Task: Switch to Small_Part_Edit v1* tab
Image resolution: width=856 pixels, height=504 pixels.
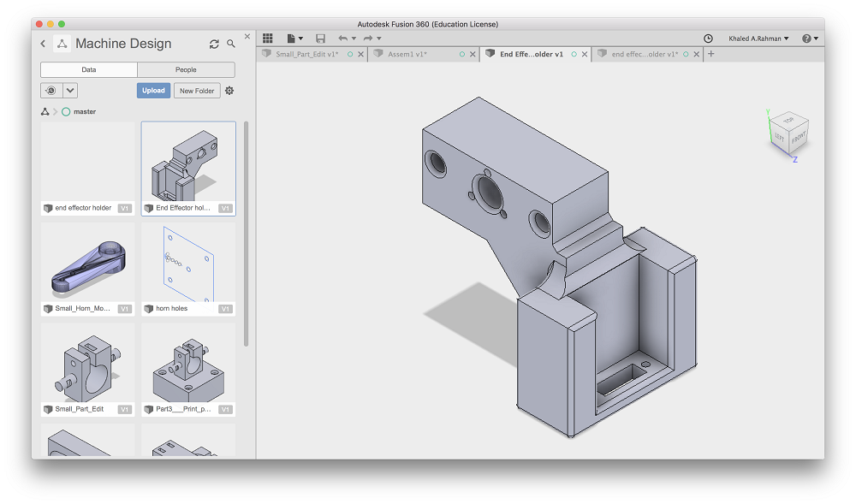Action: click(306, 54)
